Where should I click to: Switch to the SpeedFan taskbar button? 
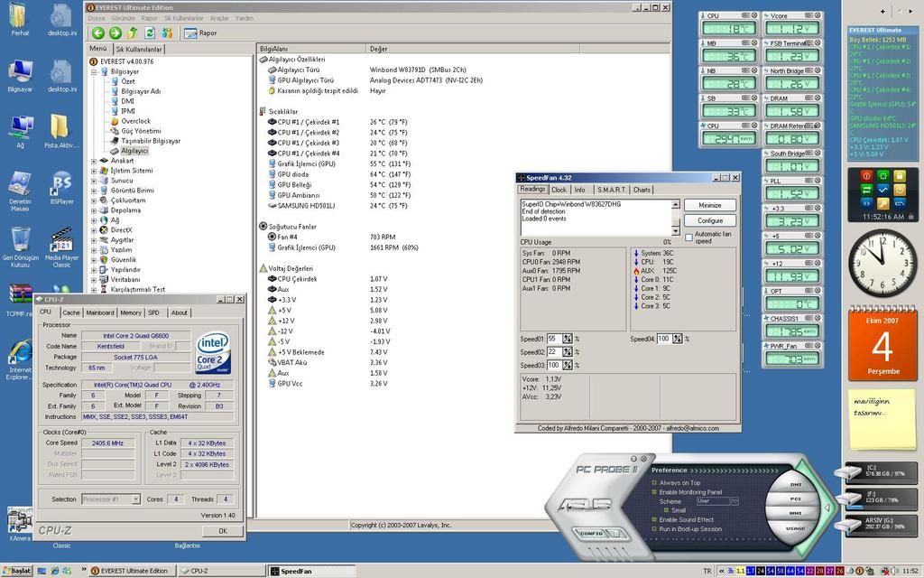(312, 571)
